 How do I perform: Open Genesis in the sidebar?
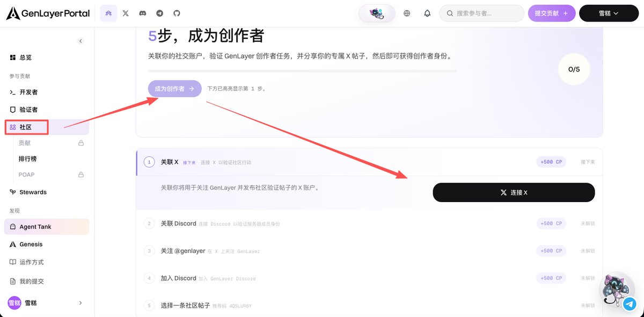pos(47,244)
